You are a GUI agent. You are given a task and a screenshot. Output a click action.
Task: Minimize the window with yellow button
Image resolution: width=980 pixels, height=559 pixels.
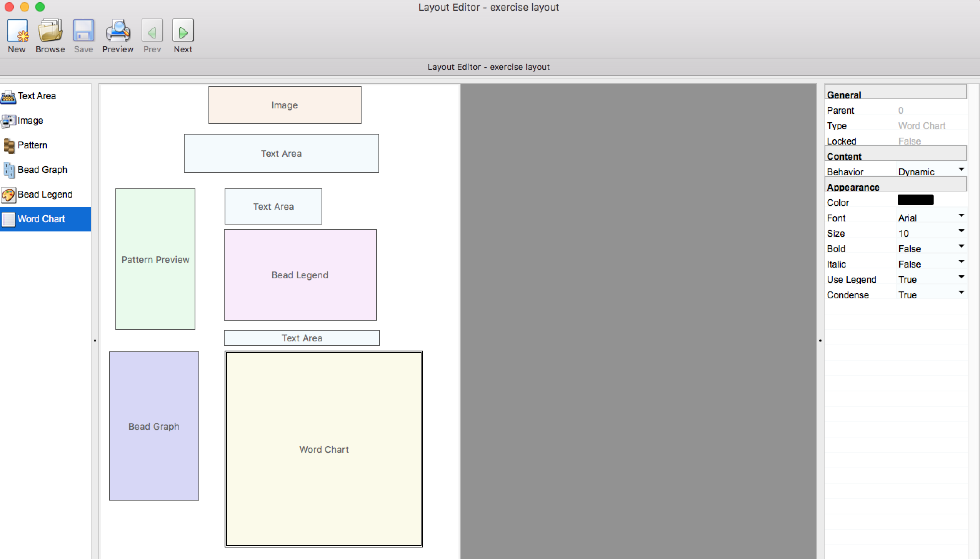tap(25, 7)
